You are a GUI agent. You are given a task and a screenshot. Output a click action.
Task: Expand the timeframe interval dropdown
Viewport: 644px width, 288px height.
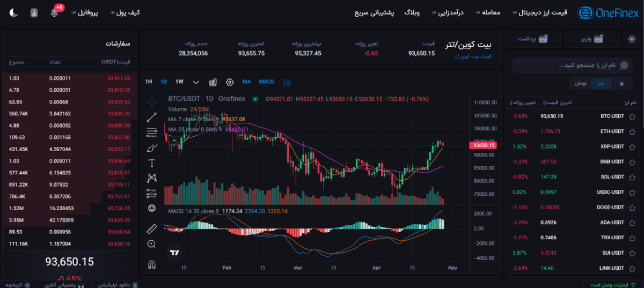(196, 82)
